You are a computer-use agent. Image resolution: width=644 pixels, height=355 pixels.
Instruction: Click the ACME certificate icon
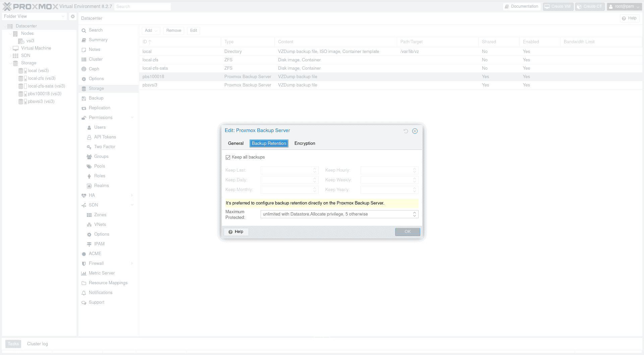[x=84, y=254]
